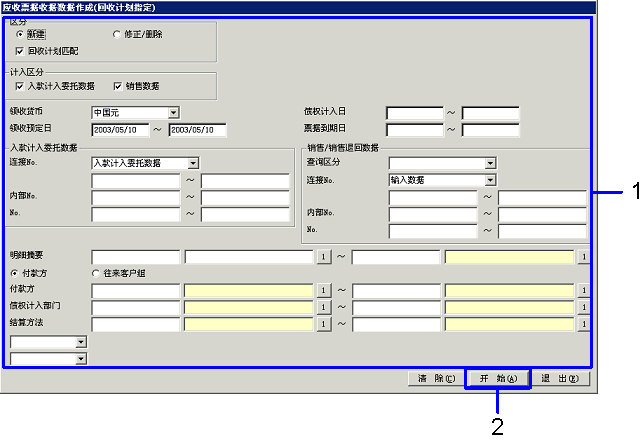
Task: Toggle the 入款计入委托数据 checkbox
Action: click(x=21, y=86)
